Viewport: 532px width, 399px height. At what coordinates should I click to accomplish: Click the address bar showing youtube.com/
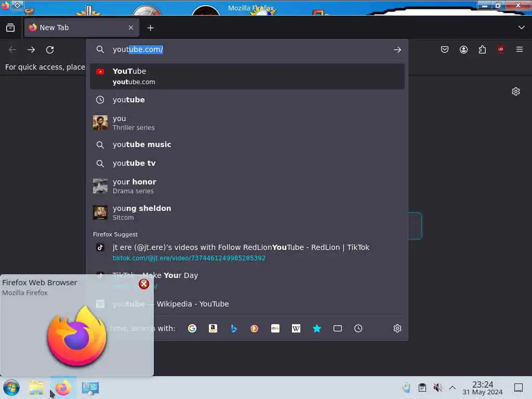tap(247, 49)
